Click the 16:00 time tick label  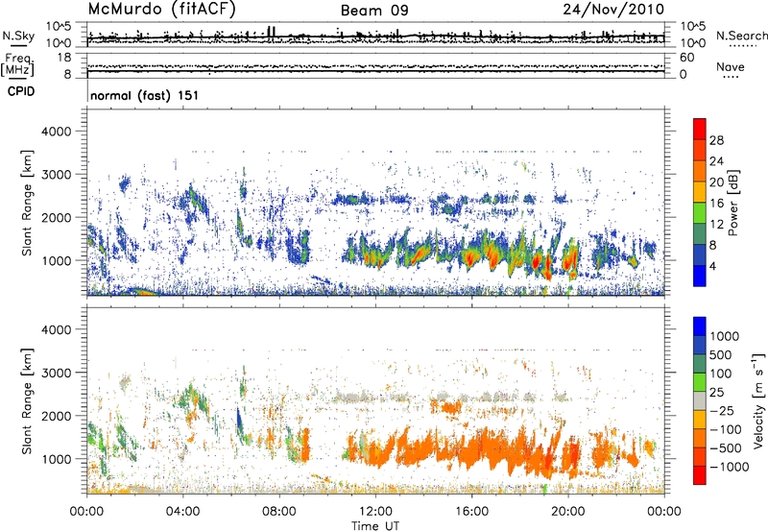[471, 512]
